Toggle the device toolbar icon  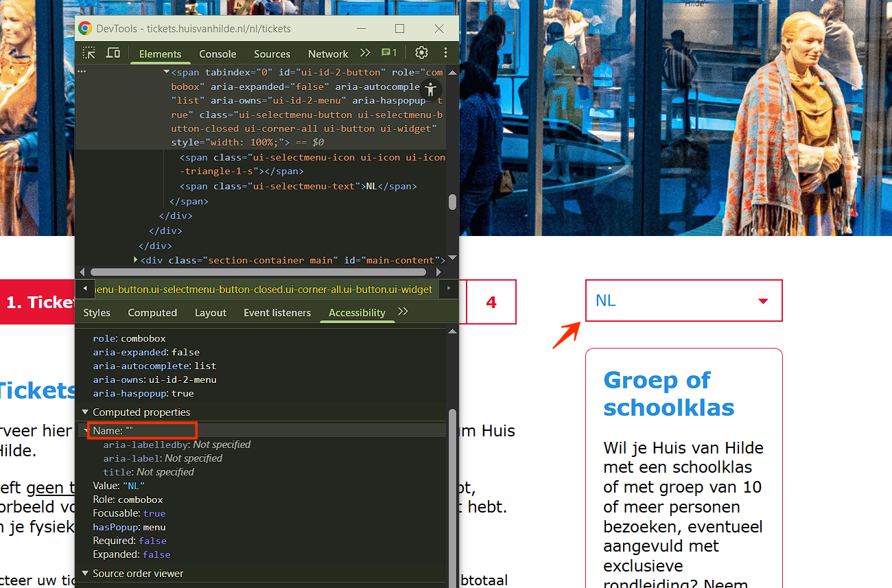[113, 54]
